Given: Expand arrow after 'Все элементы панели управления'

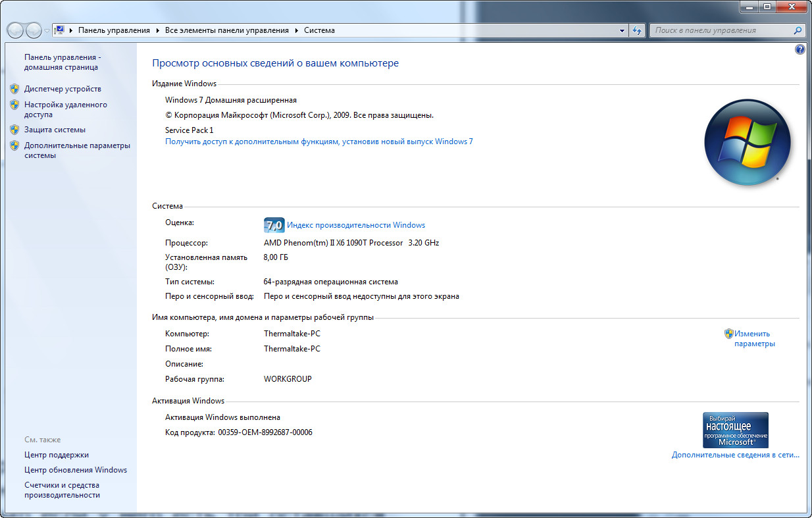Looking at the screenshot, I should (x=296, y=30).
